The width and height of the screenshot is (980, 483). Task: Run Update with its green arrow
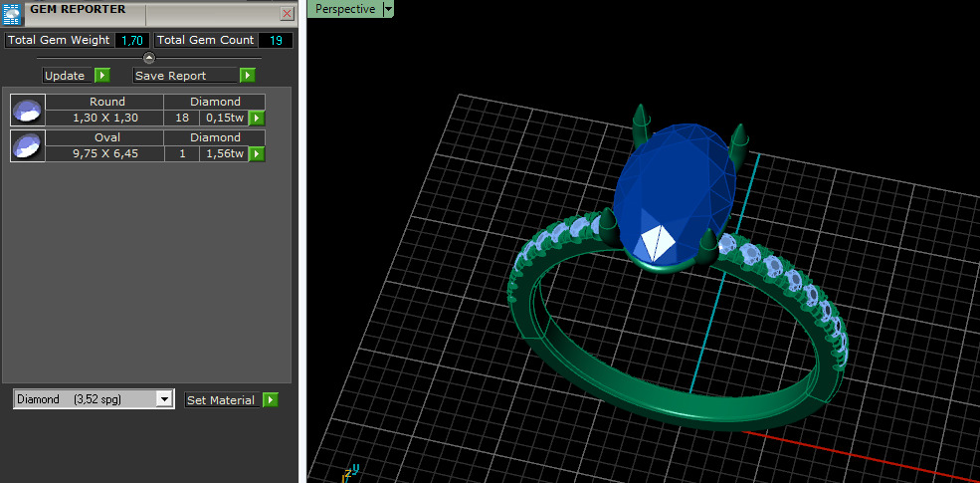102,76
